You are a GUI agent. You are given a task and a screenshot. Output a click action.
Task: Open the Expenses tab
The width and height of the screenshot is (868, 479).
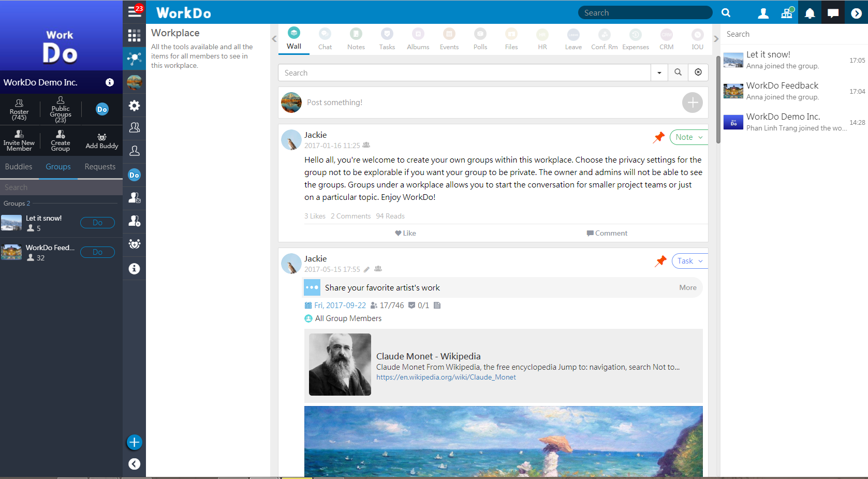pyautogui.click(x=636, y=39)
